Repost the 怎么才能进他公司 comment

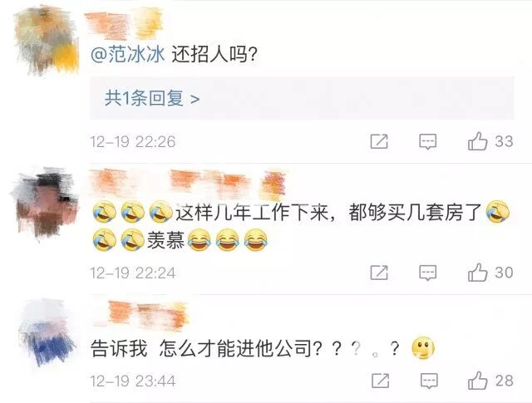[381, 381]
